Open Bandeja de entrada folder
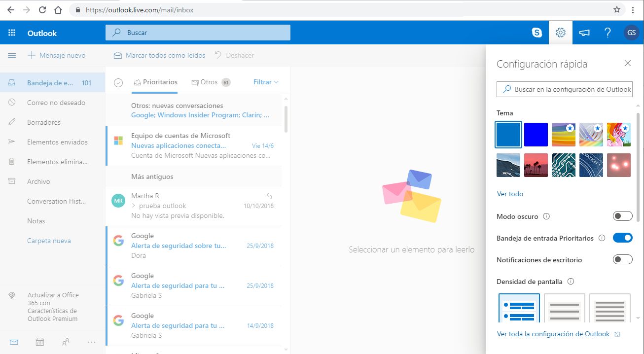 (x=52, y=83)
